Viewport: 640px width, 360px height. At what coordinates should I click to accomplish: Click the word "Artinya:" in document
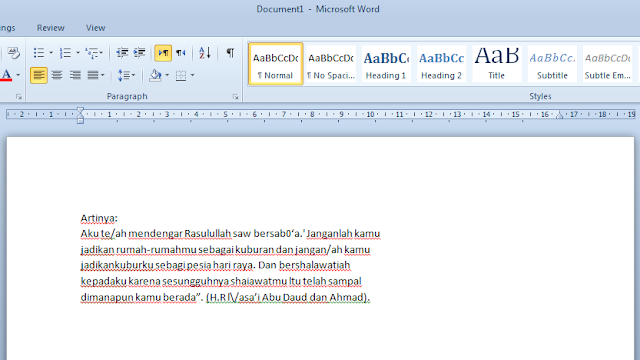[99, 218]
